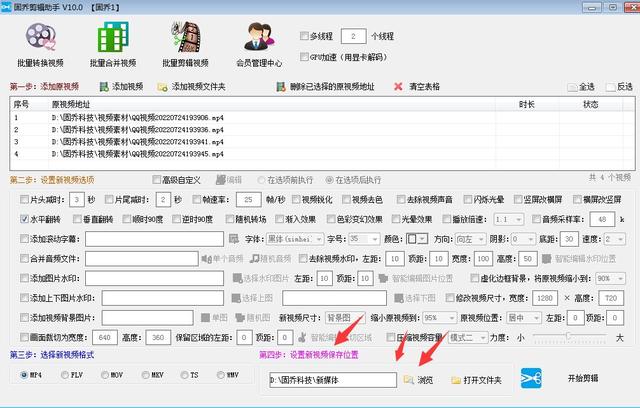Open 颜色 color swatch picker
The height and width of the screenshot is (408, 640).
point(417,239)
